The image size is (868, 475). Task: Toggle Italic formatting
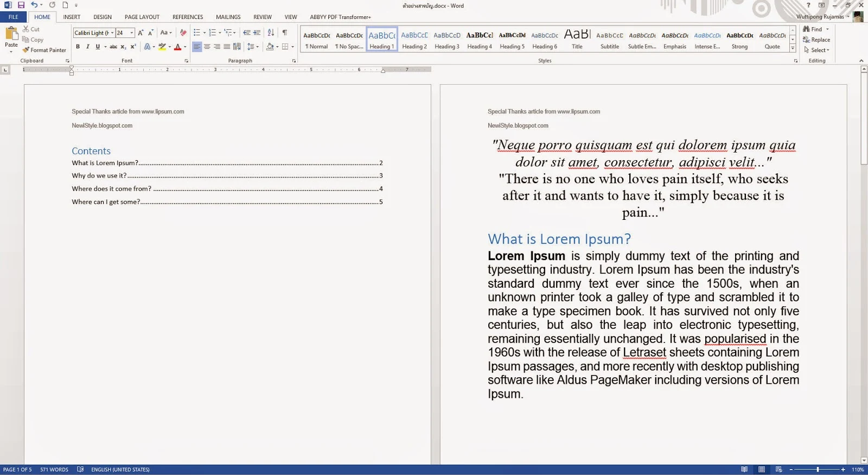87,47
